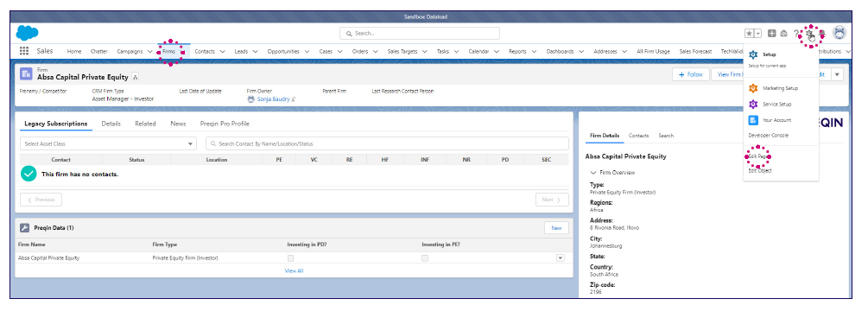Click the global actions plus icon

point(771,34)
